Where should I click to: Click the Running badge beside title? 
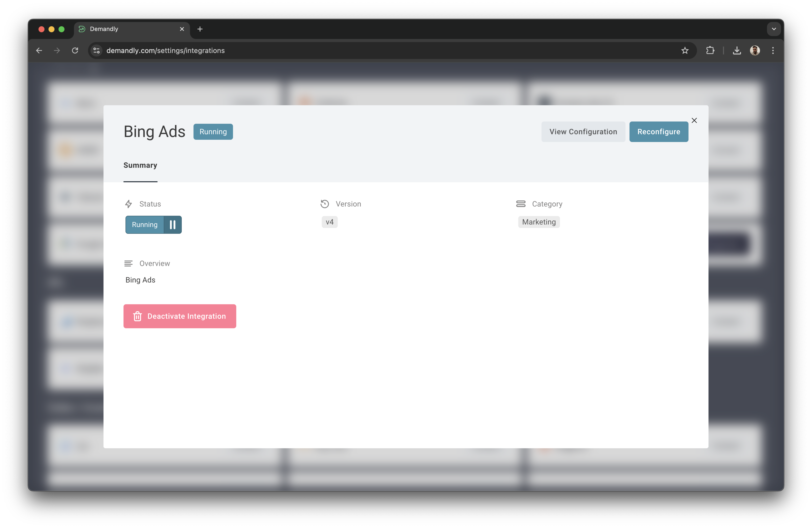[213, 132]
